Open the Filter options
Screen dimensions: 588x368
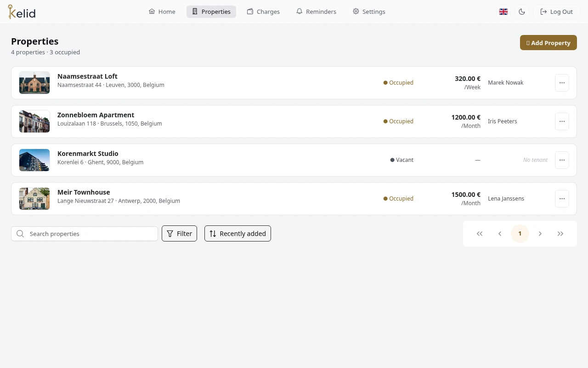point(179,234)
